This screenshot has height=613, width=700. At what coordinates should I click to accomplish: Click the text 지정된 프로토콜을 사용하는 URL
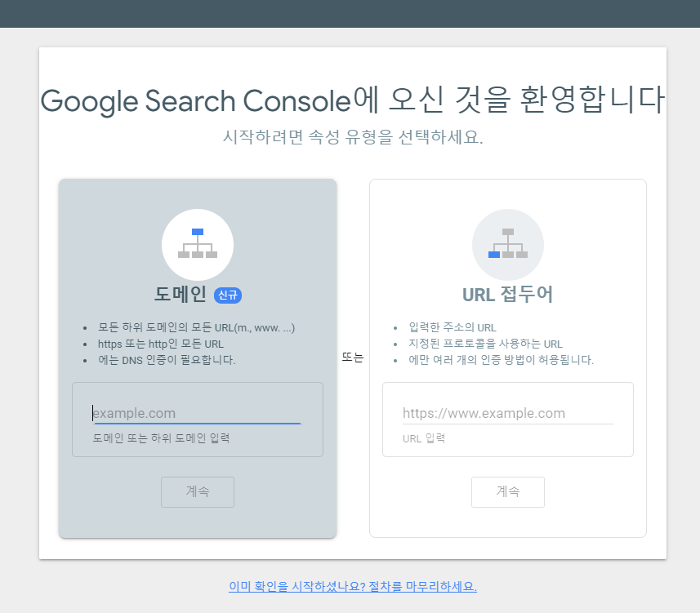click(485, 344)
